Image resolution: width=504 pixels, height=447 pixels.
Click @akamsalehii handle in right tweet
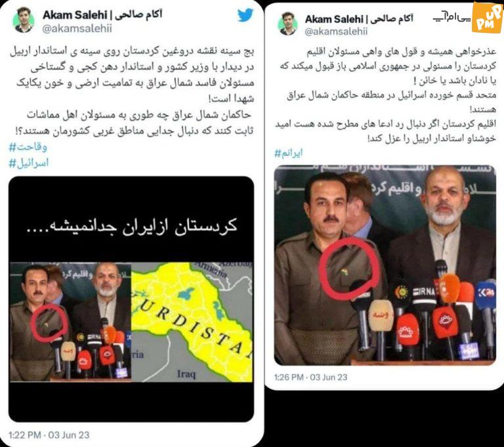[336, 32]
